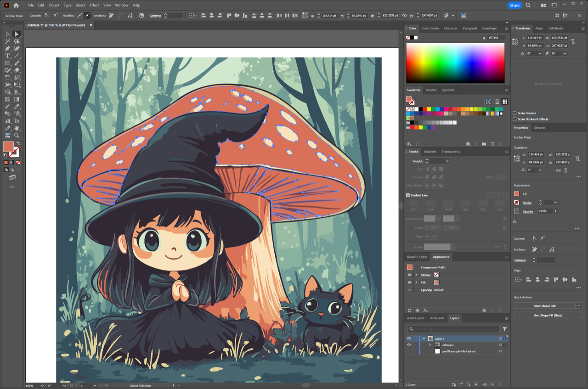The image size is (588, 389).
Task: Select the Zoom tool in the toolbar
Action: tap(17, 135)
